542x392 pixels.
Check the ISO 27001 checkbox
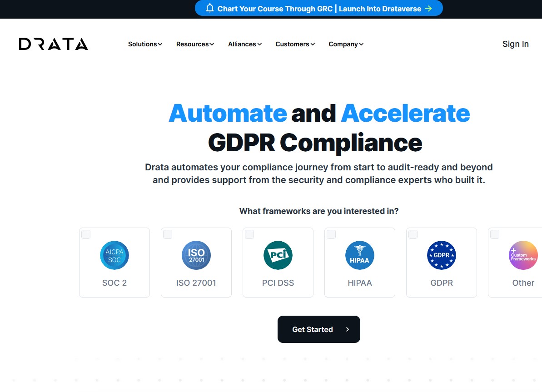(x=168, y=234)
